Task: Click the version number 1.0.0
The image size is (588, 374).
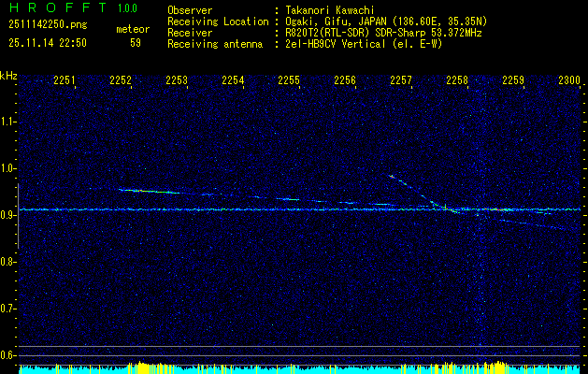Action: (127, 8)
